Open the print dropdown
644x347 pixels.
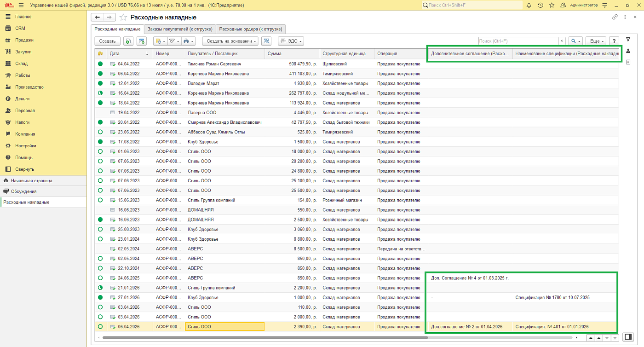189,41
